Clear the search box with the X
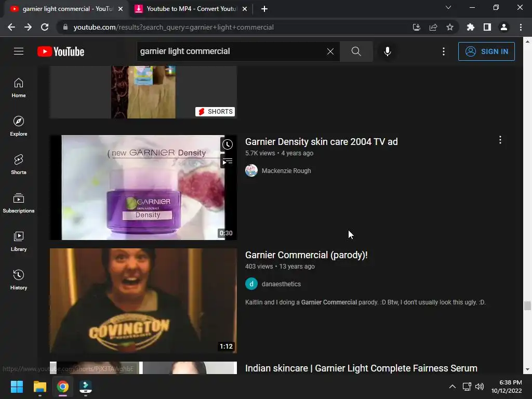The height and width of the screenshot is (399, 532). [x=330, y=51]
